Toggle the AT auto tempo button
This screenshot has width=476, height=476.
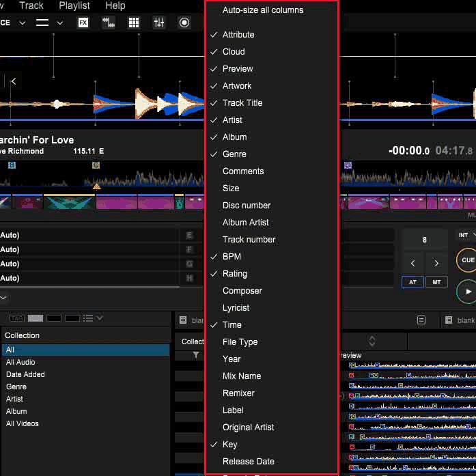(x=412, y=282)
